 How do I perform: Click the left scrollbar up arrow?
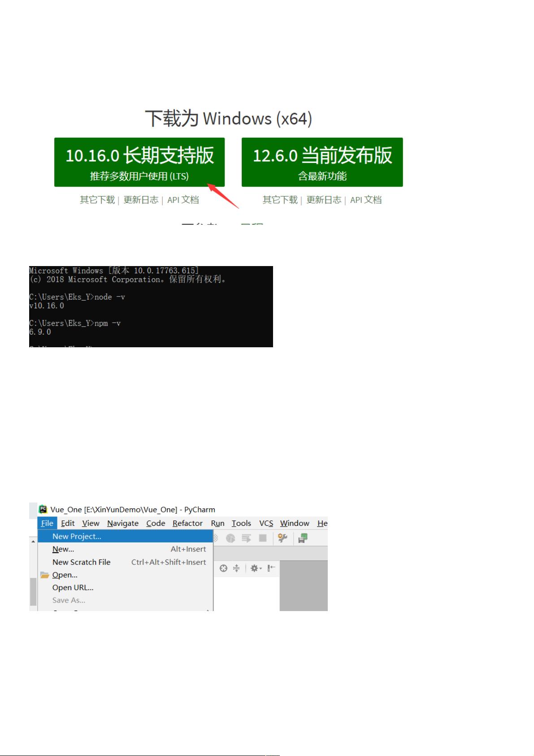33,542
